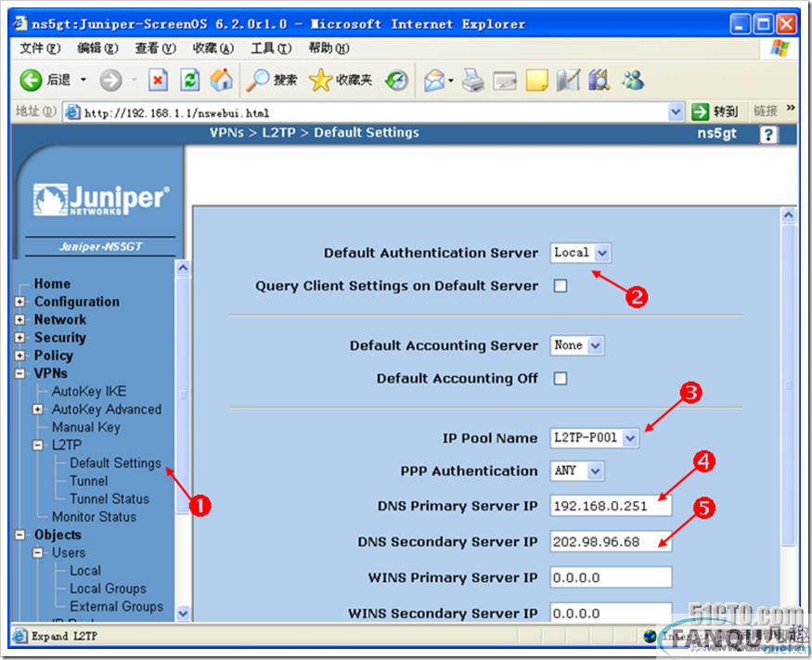Open the Back button history arrow

84,81
